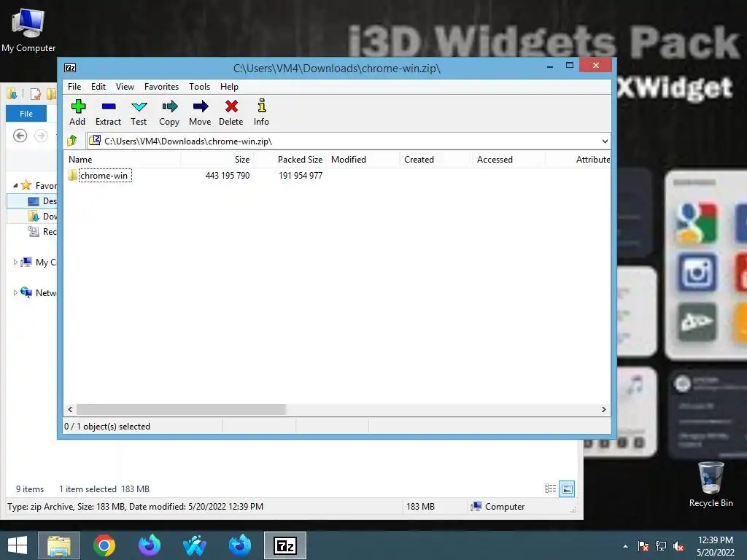
Task: Open the View menu
Action: pyautogui.click(x=125, y=87)
